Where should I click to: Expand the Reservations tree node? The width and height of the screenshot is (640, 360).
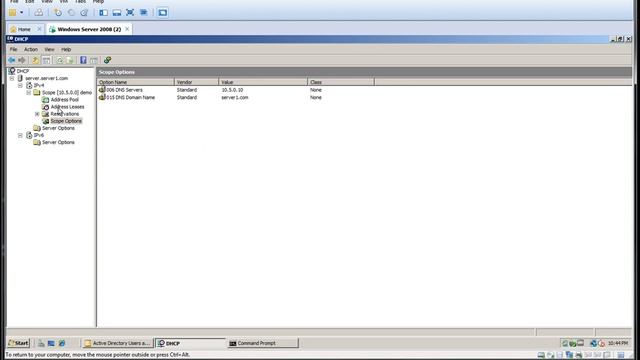click(37, 114)
